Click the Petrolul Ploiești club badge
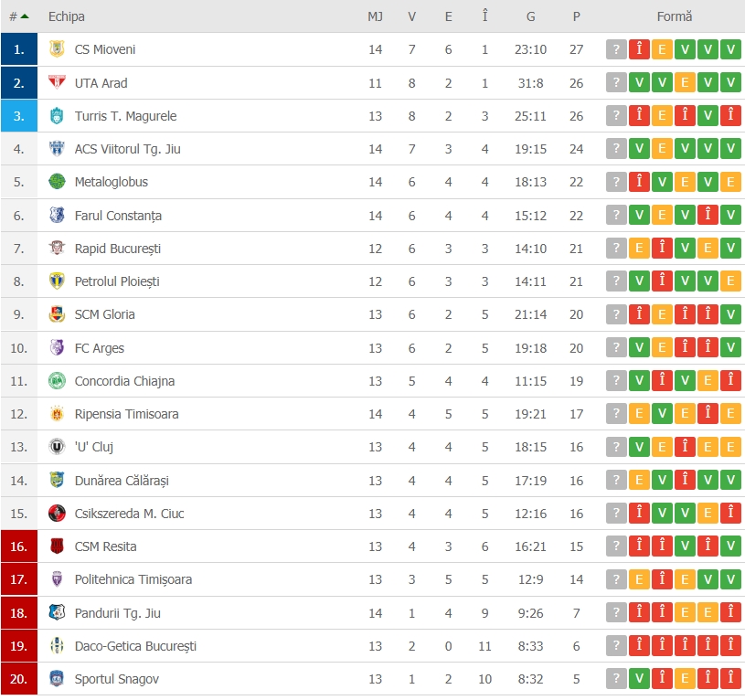 (57, 281)
